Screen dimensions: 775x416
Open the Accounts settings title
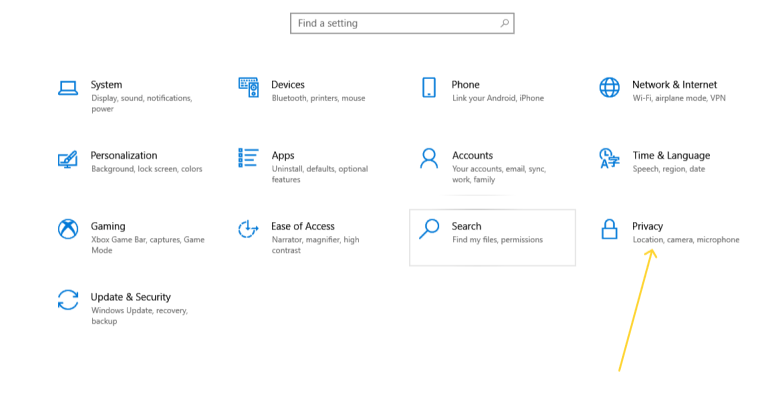click(x=472, y=155)
